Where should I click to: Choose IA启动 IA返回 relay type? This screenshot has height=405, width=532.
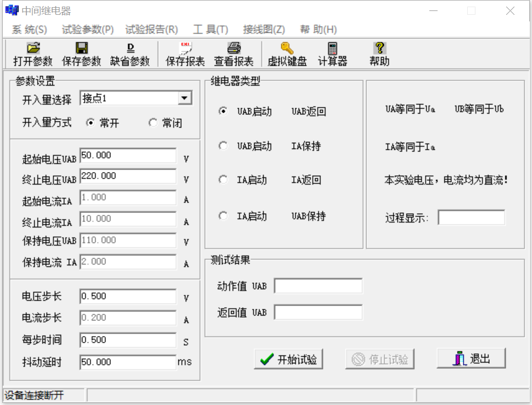pyautogui.click(x=223, y=180)
